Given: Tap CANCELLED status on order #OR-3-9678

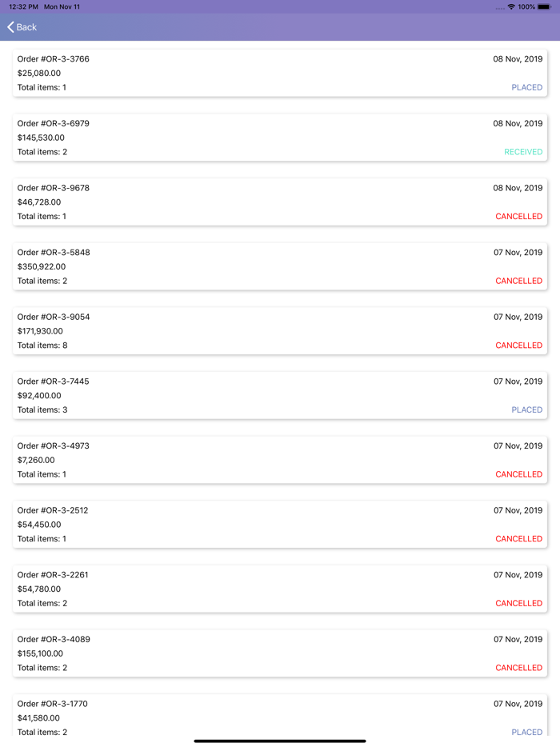Looking at the screenshot, I should 518,217.
